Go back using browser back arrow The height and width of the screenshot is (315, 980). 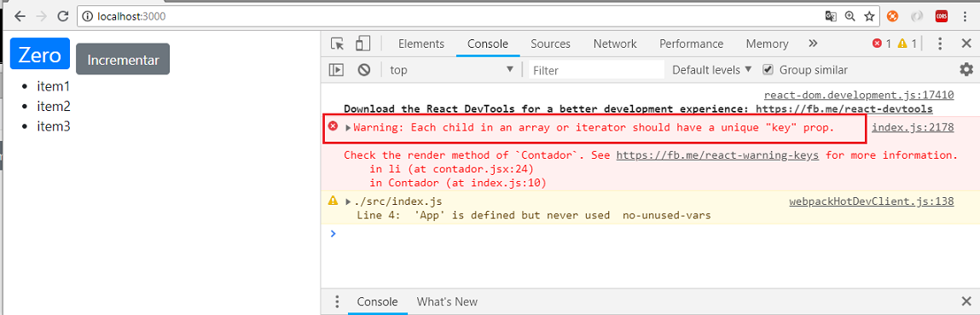point(20,17)
